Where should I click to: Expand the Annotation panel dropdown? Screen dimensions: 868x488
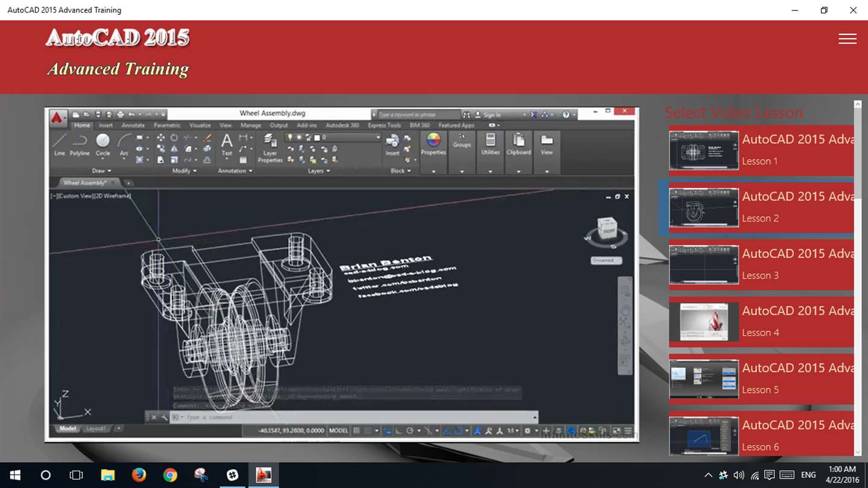click(x=236, y=170)
